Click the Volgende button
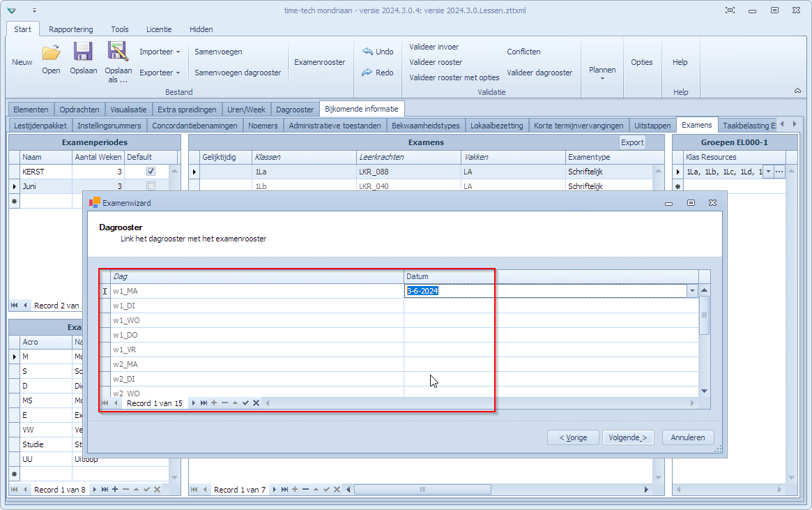The width and height of the screenshot is (812, 510). click(627, 437)
